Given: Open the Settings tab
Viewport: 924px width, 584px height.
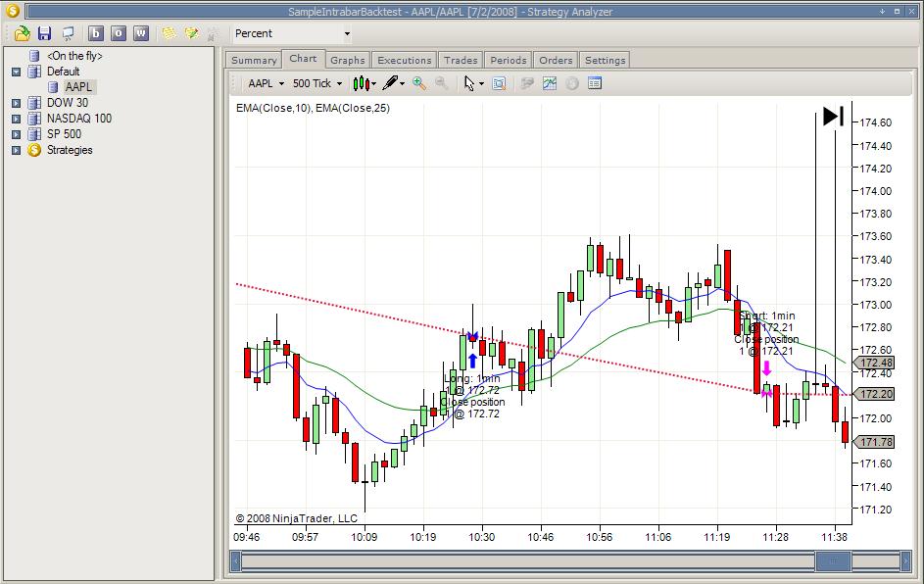Looking at the screenshot, I should 606,60.
